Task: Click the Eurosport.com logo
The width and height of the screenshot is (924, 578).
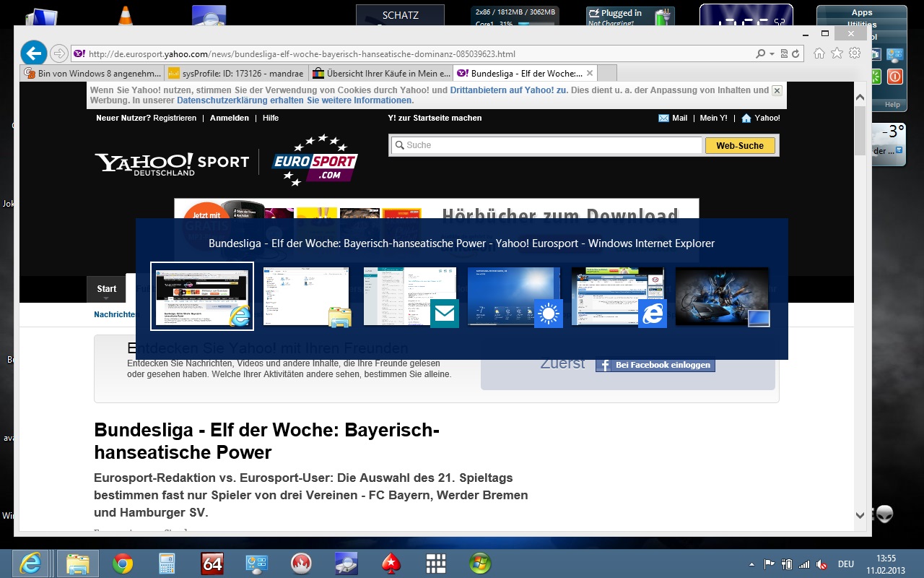Action: [x=315, y=160]
